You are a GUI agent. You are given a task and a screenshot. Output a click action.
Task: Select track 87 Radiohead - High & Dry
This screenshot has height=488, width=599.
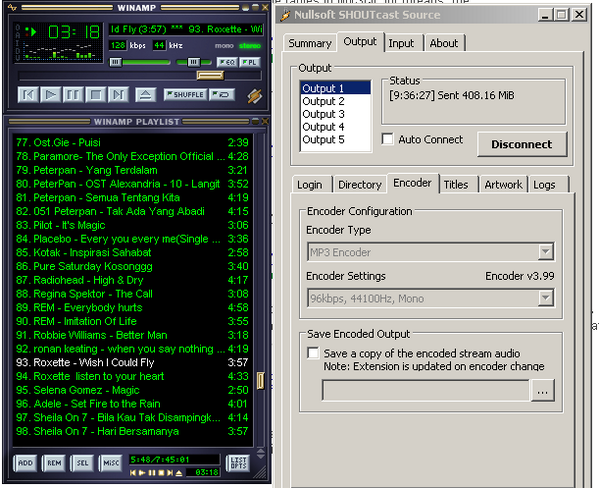(132, 280)
